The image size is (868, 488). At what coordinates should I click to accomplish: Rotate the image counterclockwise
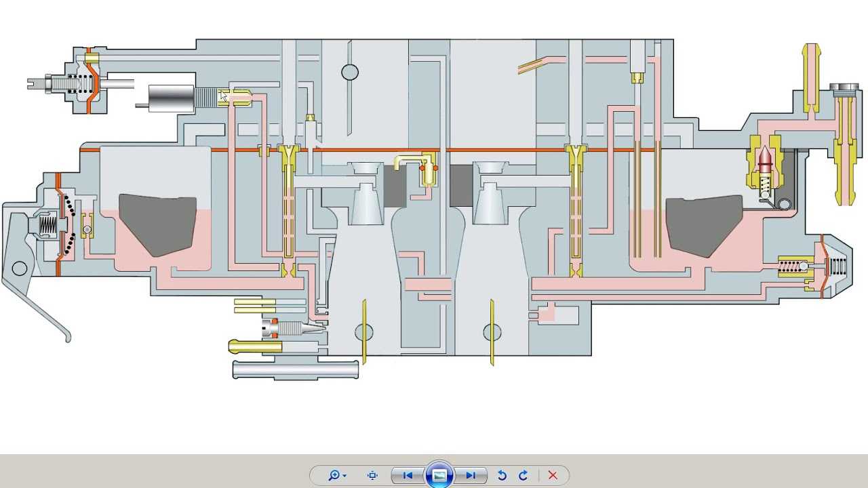(x=502, y=476)
